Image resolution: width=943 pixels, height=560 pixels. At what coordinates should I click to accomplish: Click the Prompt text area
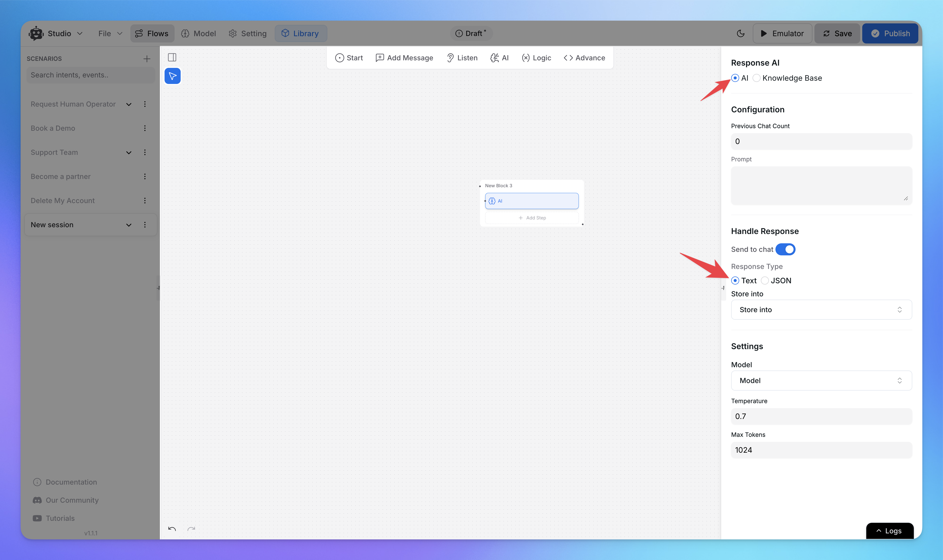point(819,185)
